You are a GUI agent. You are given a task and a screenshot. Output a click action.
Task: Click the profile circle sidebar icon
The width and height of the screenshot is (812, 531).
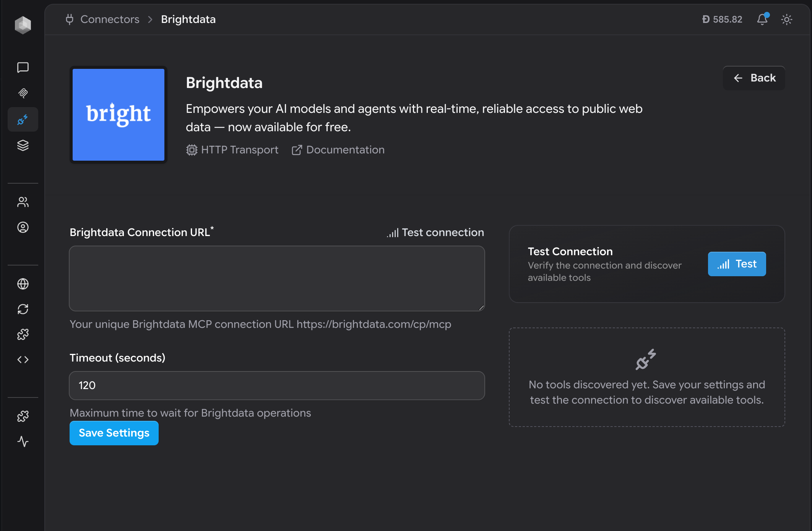coord(23,228)
